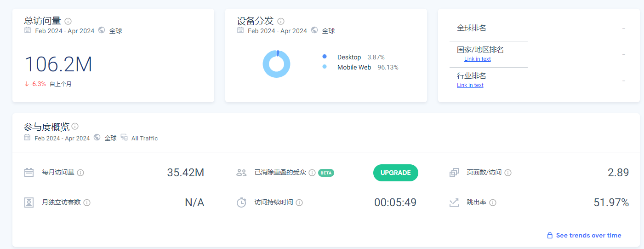Open Link in text under 国家/地区排名
The height and width of the screenshot is (249, 644).
click(x=477, y=59)
